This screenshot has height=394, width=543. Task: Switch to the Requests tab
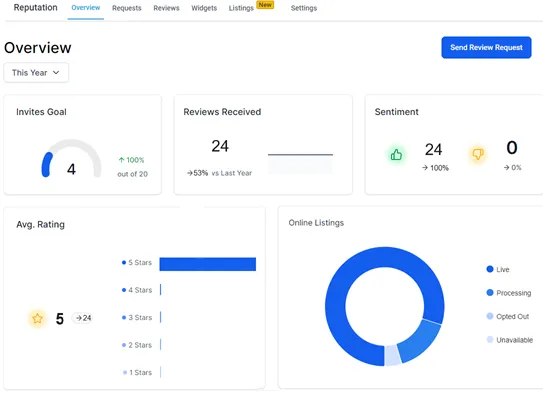pos(127,8)
